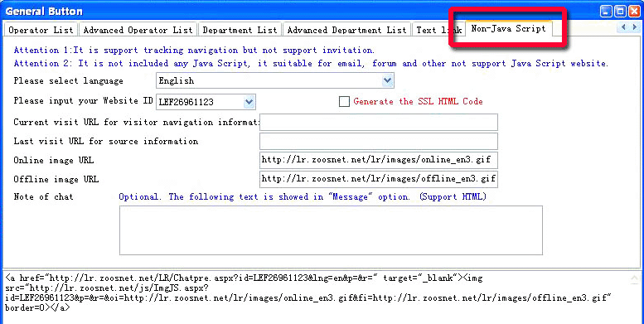Click the 'Optional. The following text' hint
This screenshot has height=324, width=644.
(303, 196)
